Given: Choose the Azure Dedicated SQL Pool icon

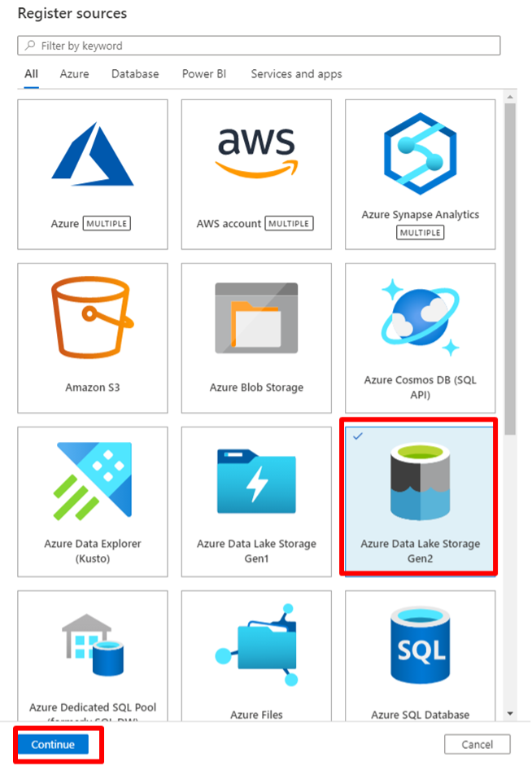Looking at the screenshot, I should click(x=92, y=645).
